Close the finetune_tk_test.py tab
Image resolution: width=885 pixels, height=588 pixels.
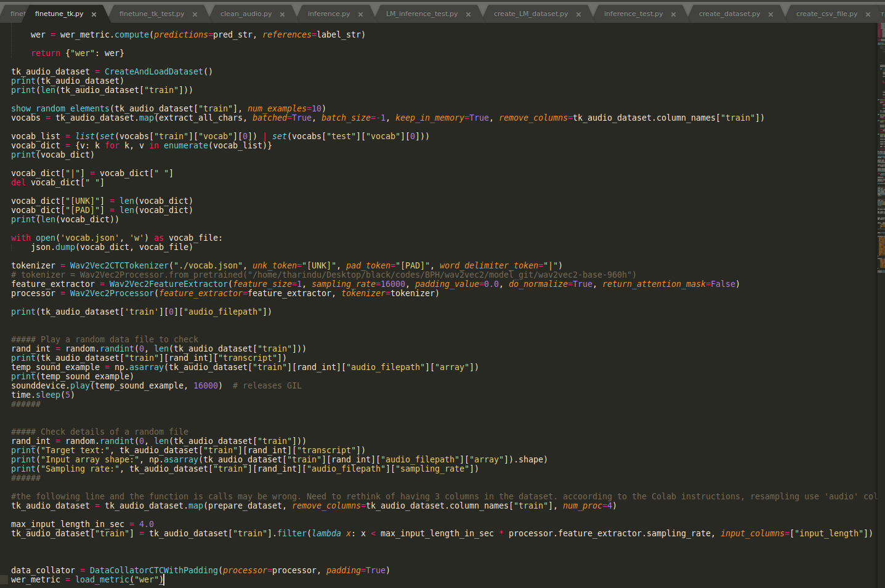(x=195, y=14)
